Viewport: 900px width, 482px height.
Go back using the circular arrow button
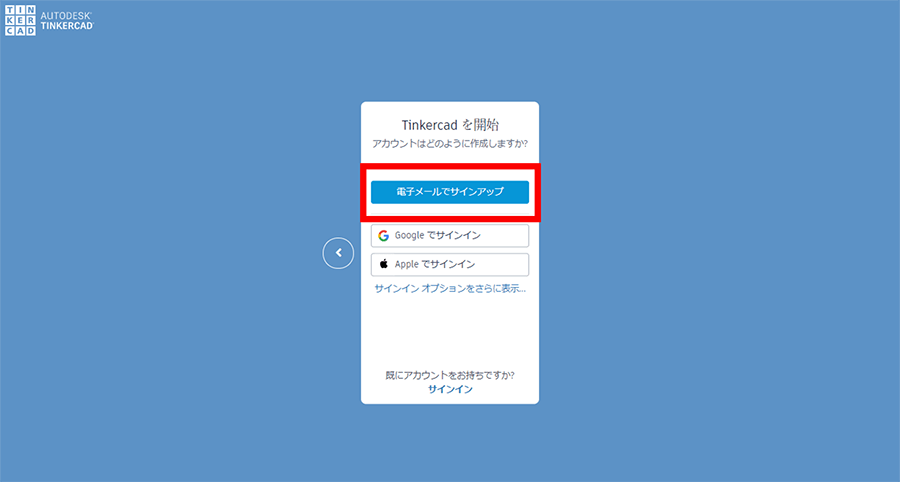[x=338, y=253]
